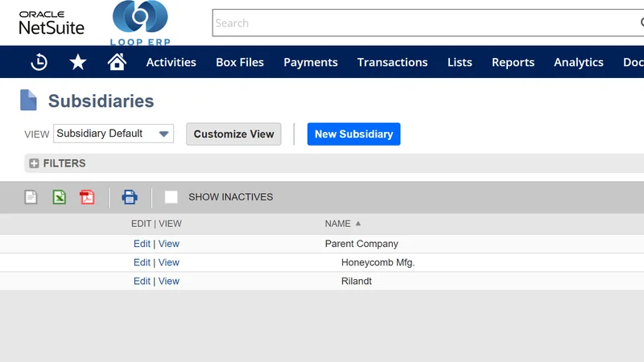Export the list to CSV file icon
This screenshot has height=362, width=644.
coord(31,197)
